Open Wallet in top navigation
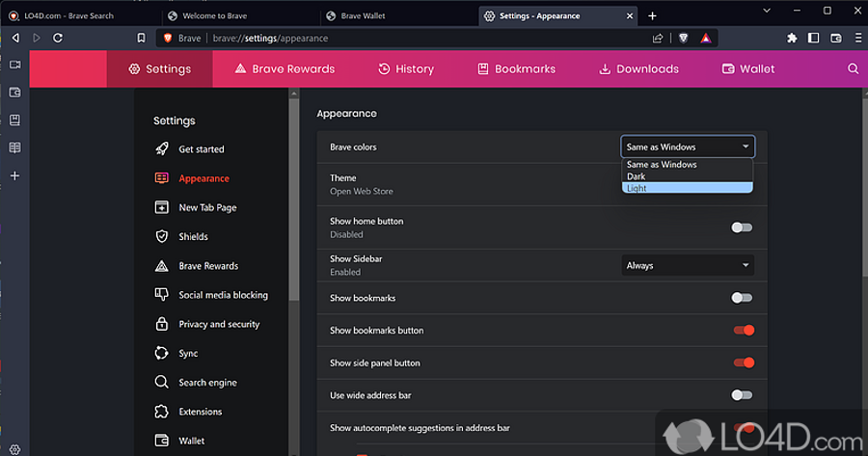This screenshot has width=868, height=456. click(x=748, y=68)
